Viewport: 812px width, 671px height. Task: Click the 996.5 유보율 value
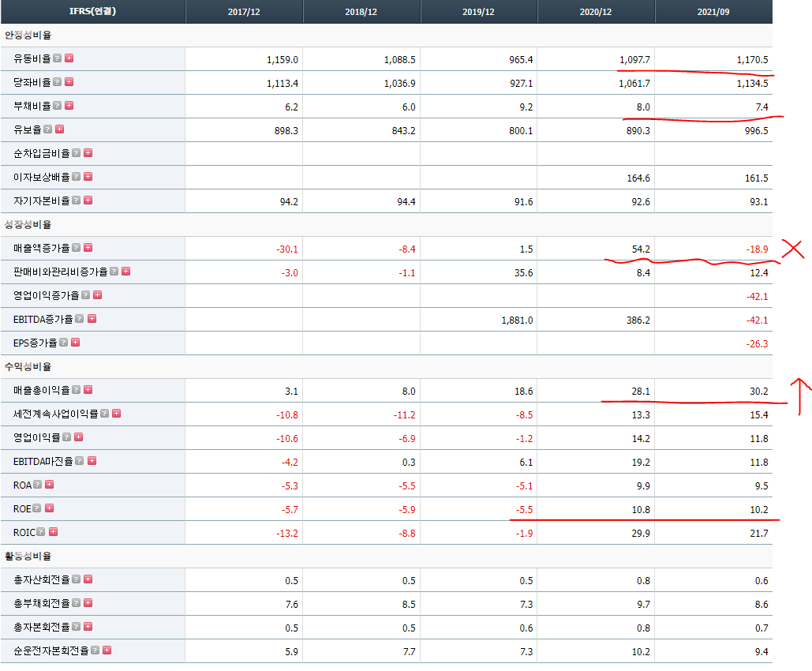[x=756, y=130]
